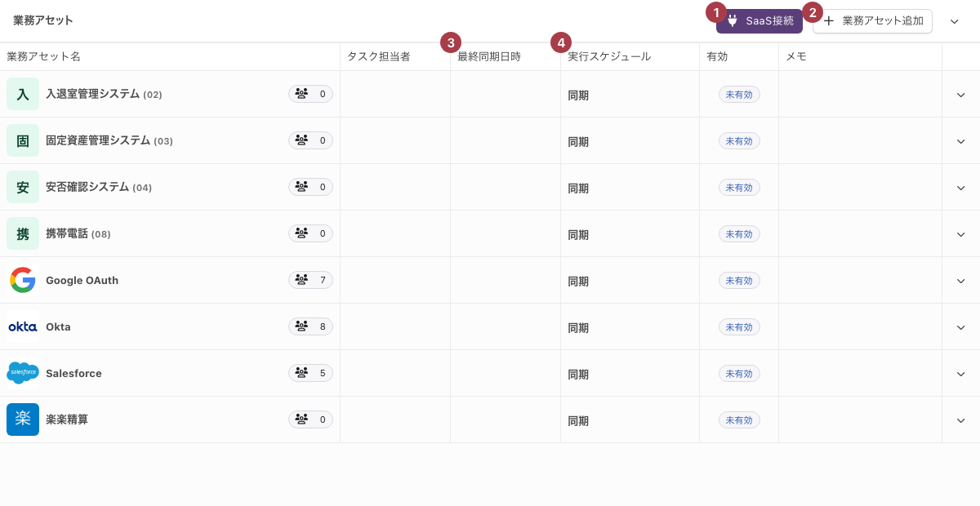Expand the Salesforce row chevron
The width and height of the screenshot is (980, 506).
coord(960,374)
